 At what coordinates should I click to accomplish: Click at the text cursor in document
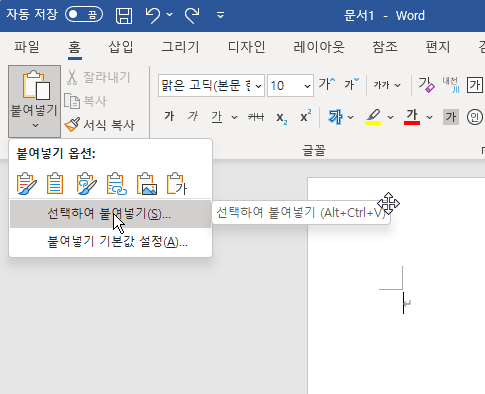[403, 303]
